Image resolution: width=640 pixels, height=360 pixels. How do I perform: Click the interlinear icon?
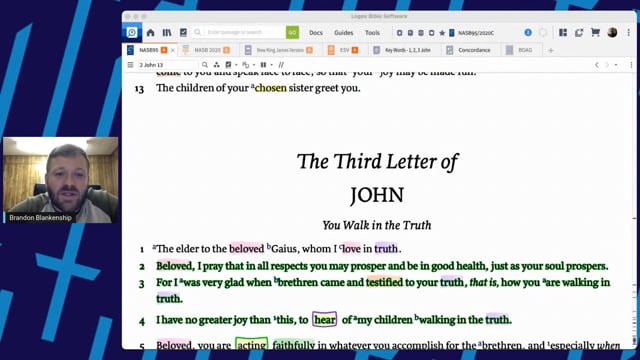(246, 65)
